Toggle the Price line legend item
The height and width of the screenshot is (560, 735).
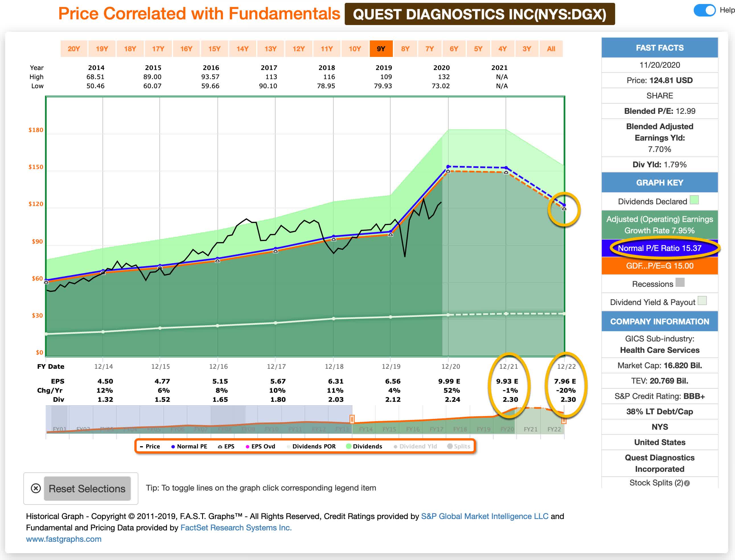[150, 446]
